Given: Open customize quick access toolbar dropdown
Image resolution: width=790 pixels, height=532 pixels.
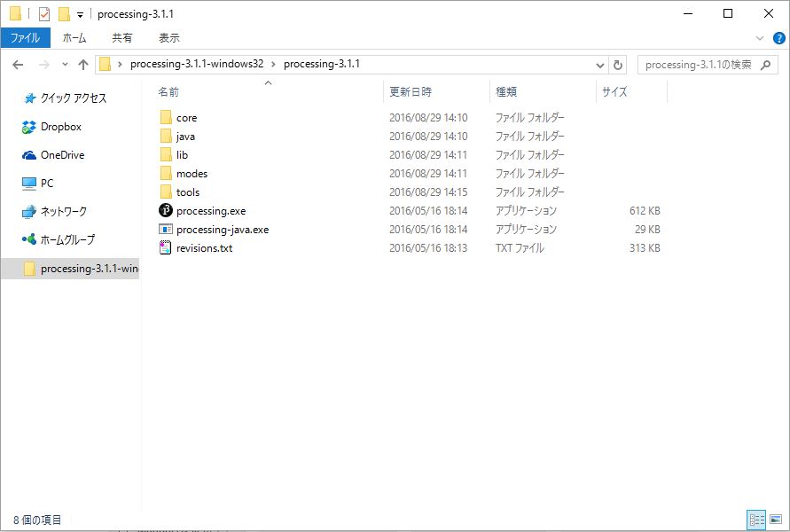Looking at the screenshot, I should 80,15.
